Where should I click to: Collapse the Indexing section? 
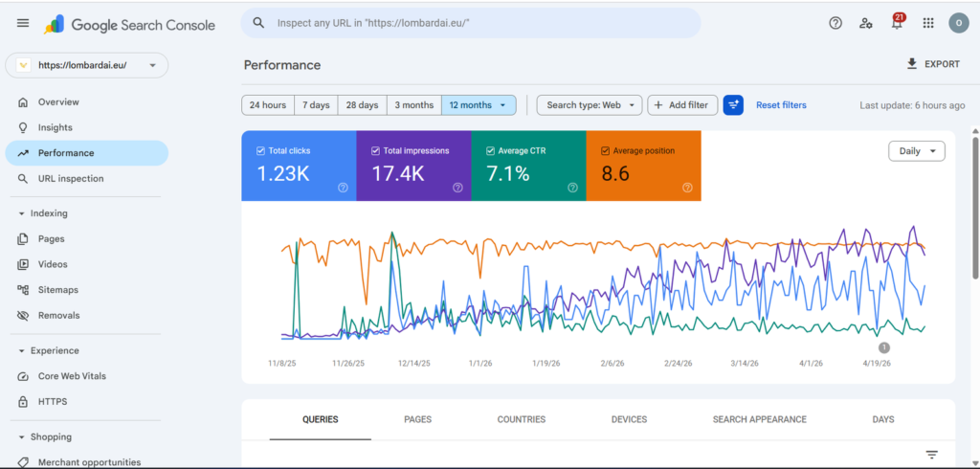tap(42, 213)
